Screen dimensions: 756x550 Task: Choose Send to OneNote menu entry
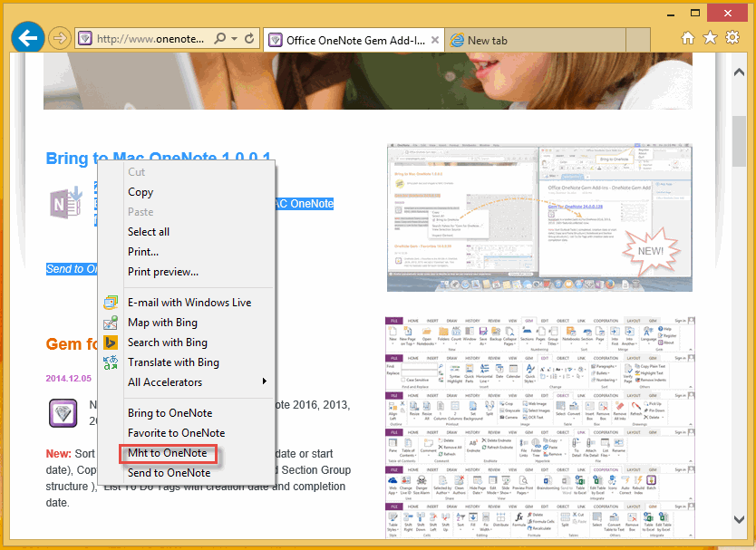[x=186, y=473]
